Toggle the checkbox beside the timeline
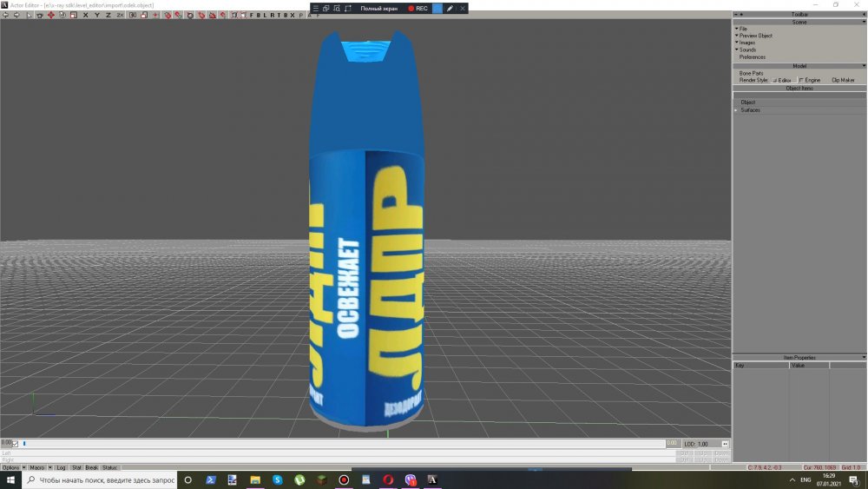868x489 pixels. click(16, 444)
